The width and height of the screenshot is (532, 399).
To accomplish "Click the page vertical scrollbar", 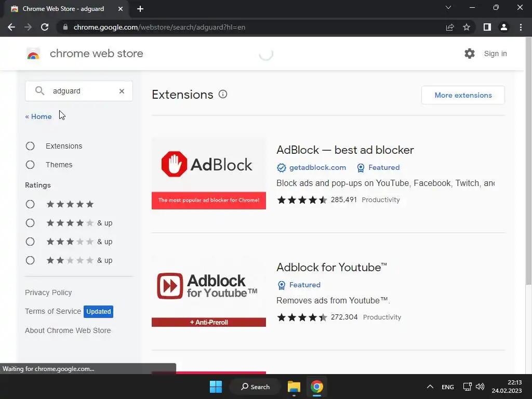I will (528, 161).
